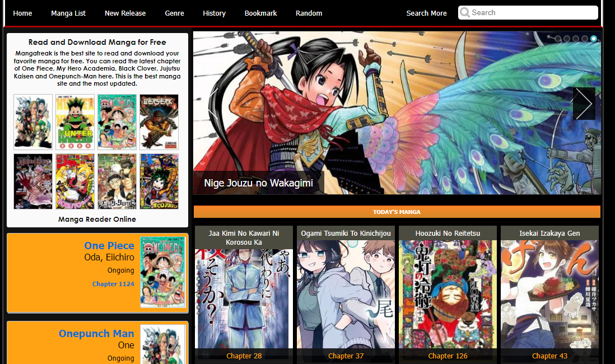The height and width of the screenshot is (364, 615).
Task: Select the first carousel indicator dot
Action: click(558, 39)
